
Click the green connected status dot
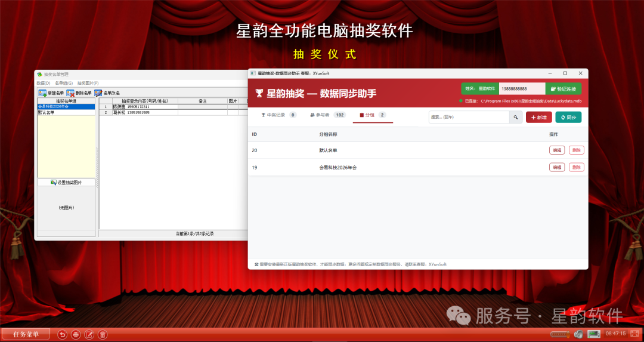(461, 101)
